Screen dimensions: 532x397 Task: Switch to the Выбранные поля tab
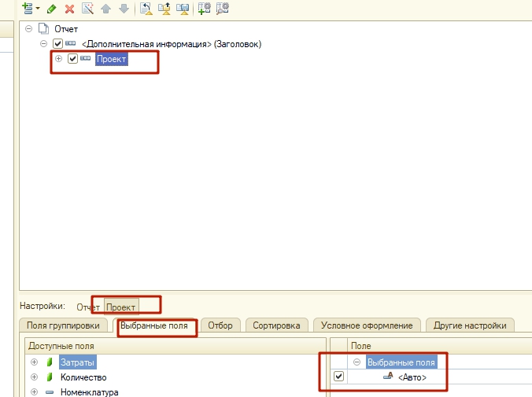coord(153,325)
